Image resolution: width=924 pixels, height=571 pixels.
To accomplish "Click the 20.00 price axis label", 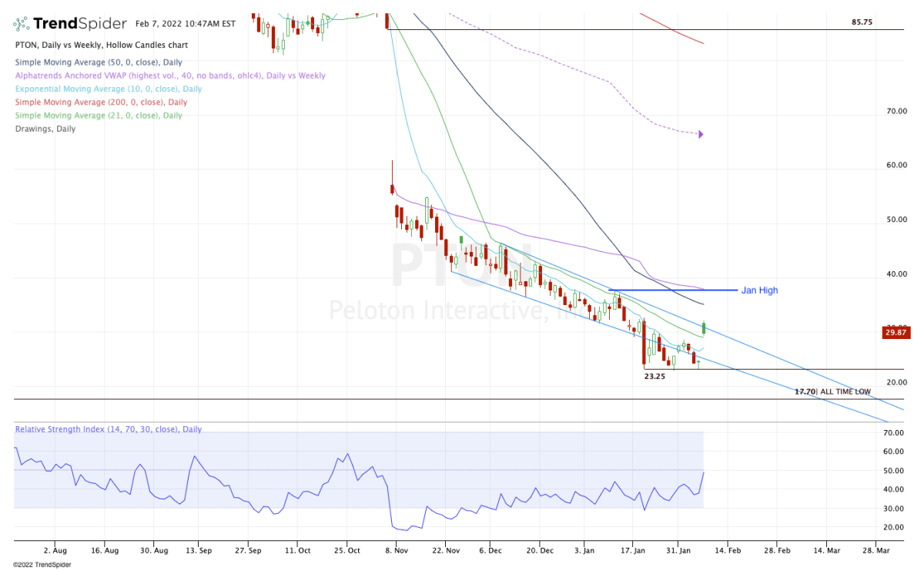I will (897, 382).
